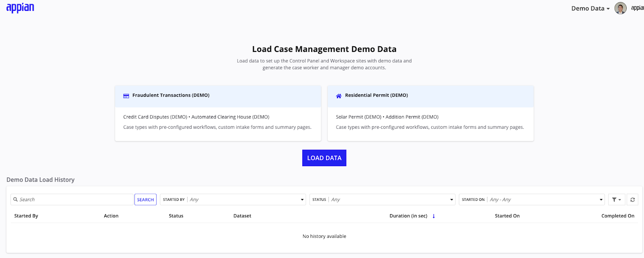Click the descending sort arrow beside Duration

(433, 216)
